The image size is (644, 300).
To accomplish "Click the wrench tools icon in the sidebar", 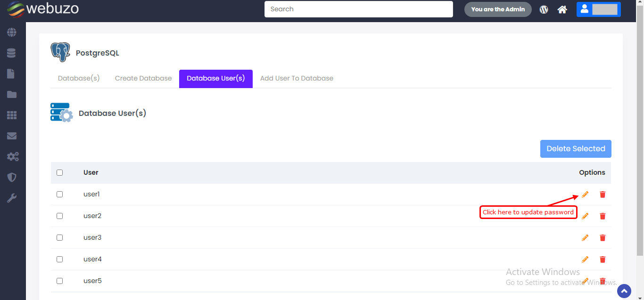I will pos(12,198).
